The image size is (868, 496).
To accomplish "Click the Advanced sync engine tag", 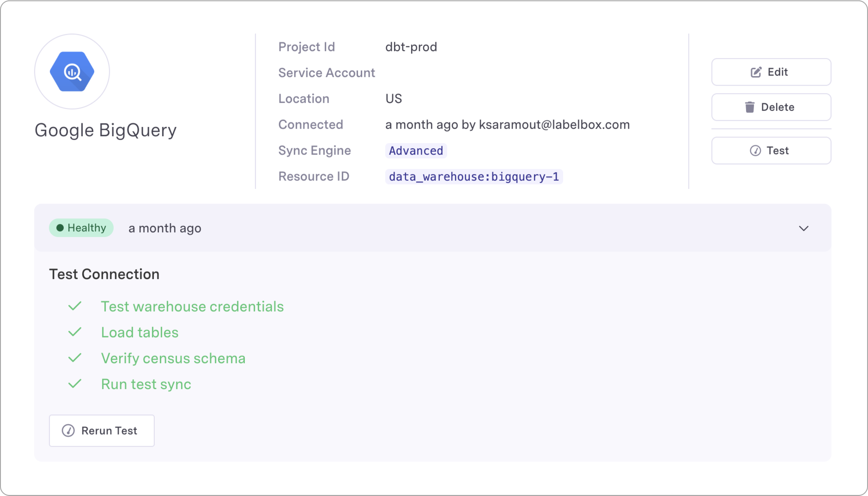I will click(x=416, y=151).
